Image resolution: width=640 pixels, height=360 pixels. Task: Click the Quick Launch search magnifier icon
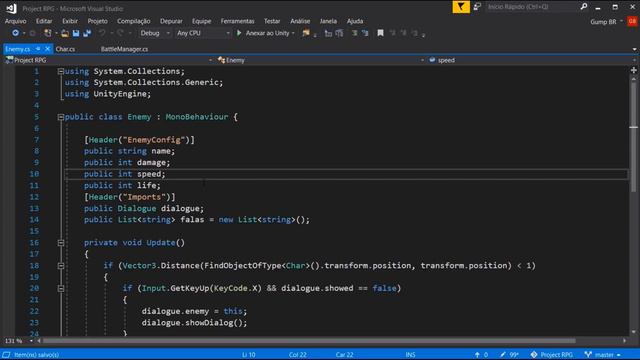click(x=584, y=7)
